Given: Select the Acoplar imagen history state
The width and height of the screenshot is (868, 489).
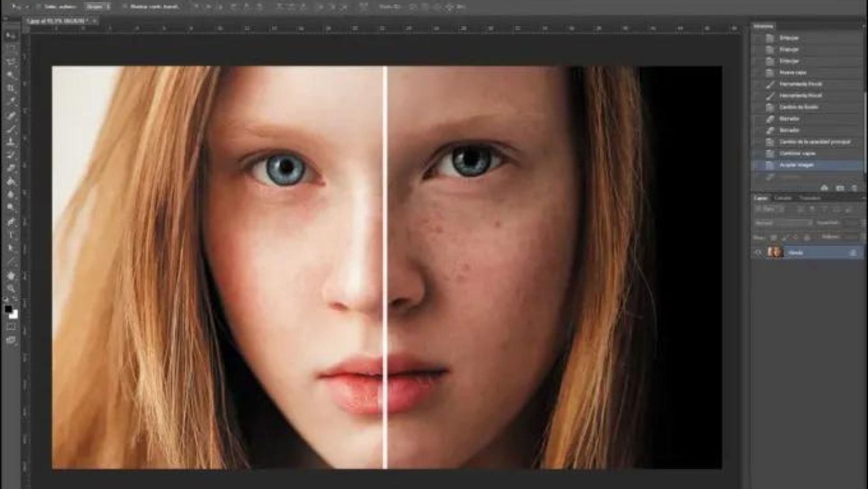Looking at the screenshot, I should 797,165.
